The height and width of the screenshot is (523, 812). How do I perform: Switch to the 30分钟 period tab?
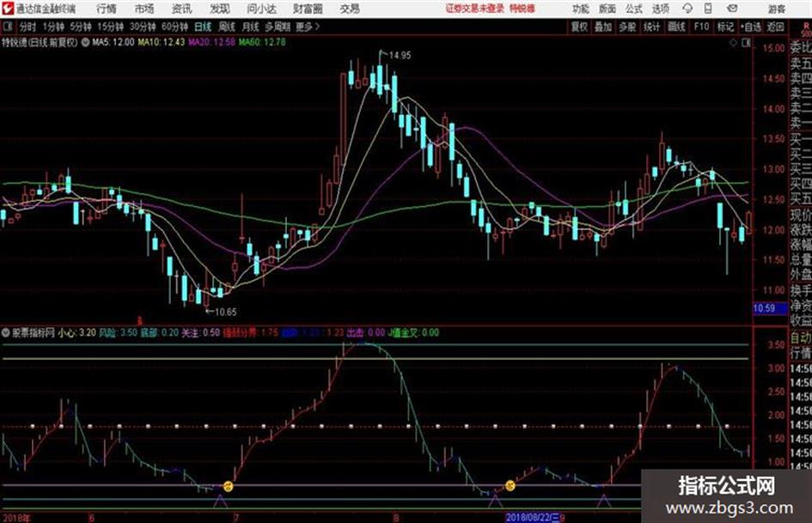pyautogui.click(x=143, y=27)
